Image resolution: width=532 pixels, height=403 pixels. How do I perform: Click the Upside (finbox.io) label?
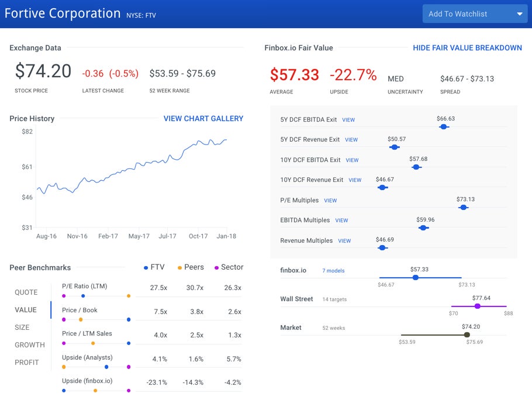click(x=87, y=381)
